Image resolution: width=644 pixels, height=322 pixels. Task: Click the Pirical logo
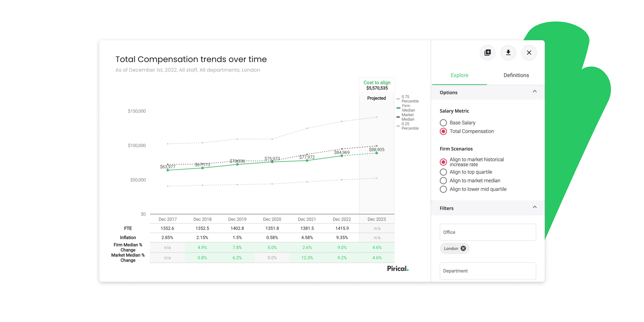pyautogui.click(x=398, y=269)
